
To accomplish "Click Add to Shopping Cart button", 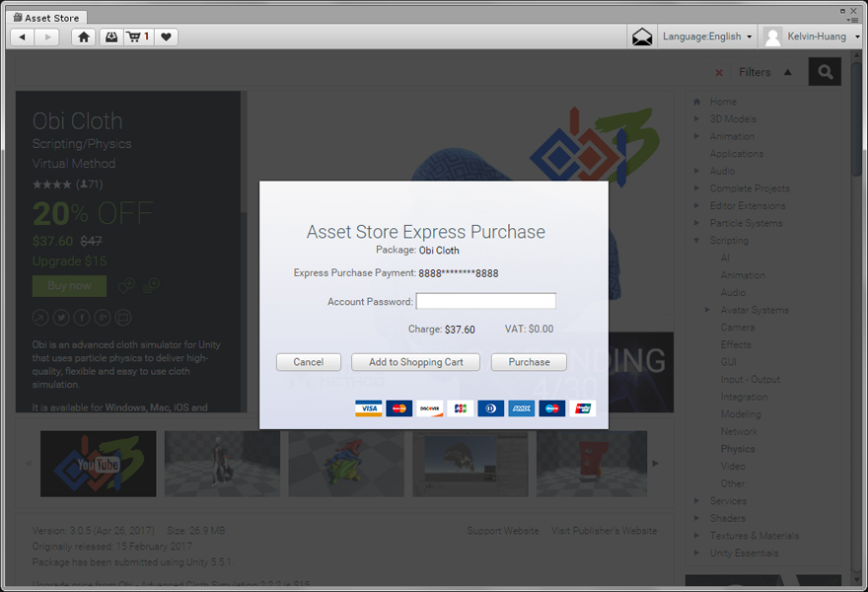I will point(415,362).
